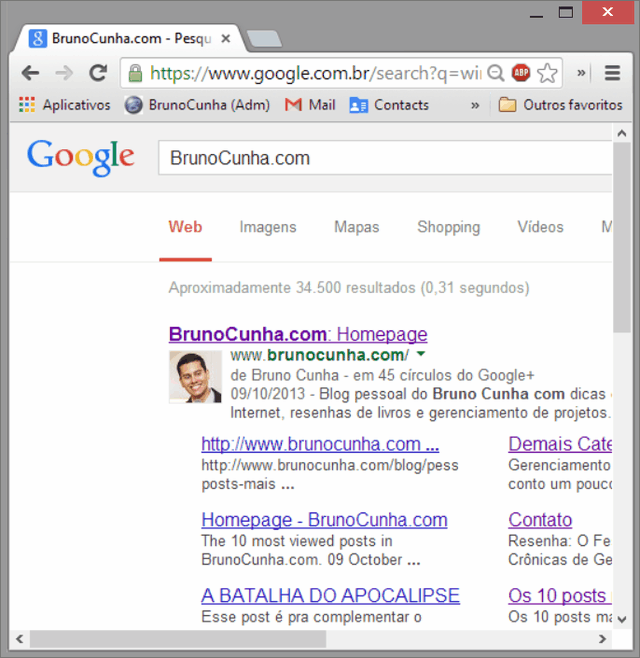
Task: Click the Bruno Cunha author photo
Action: tap(195, 377)
